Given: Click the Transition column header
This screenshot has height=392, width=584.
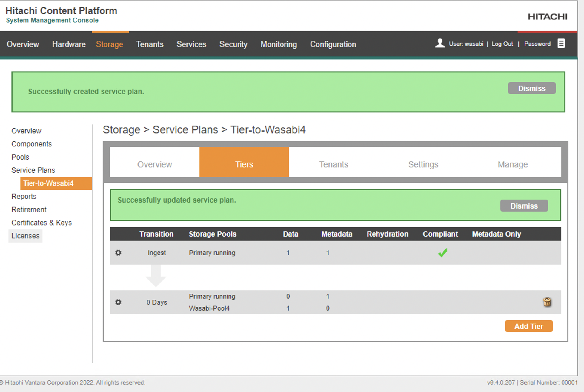Looking at the screenshot, I should click(x=156, y=234).
